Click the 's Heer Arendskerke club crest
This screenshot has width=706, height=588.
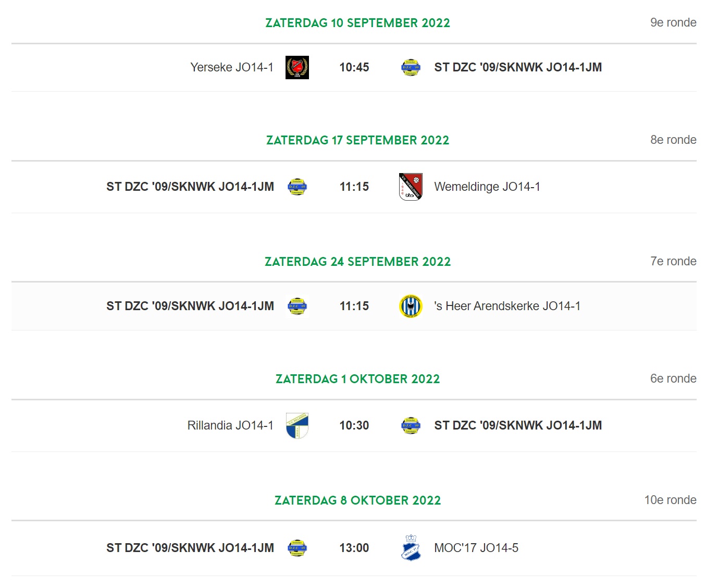[411, 306]
